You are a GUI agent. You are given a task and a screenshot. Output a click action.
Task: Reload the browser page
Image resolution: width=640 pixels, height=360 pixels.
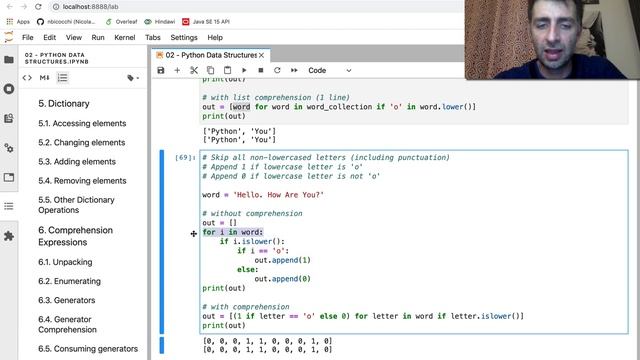[x=38, y=7]
